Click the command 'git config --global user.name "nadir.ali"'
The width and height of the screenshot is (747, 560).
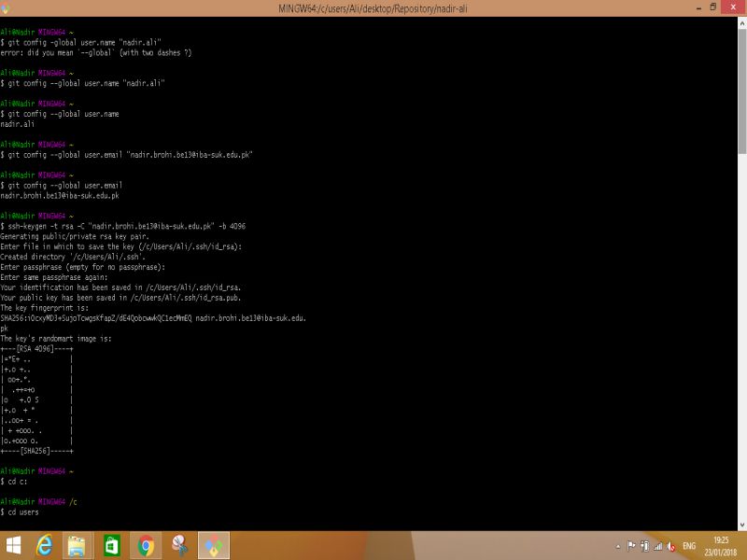pos(82,83)
